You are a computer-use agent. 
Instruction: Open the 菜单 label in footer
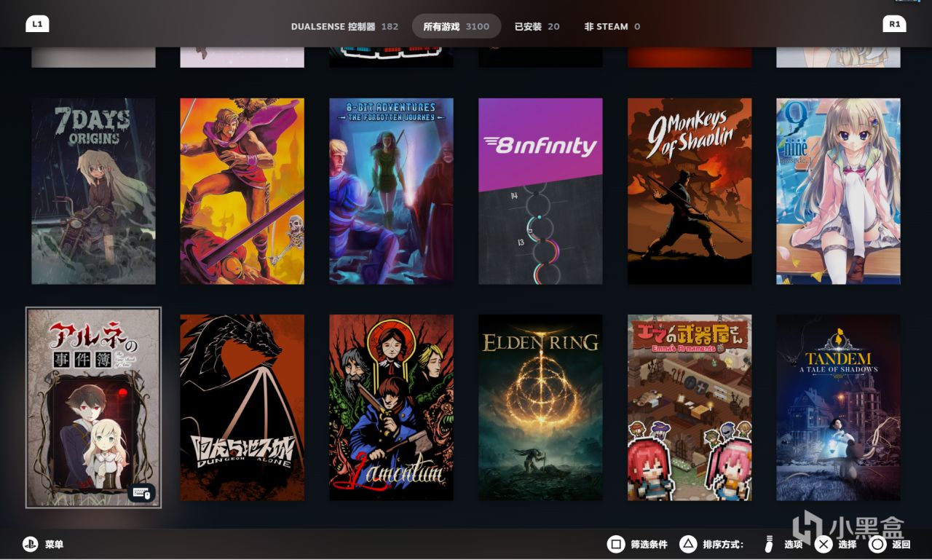[55, 545]
